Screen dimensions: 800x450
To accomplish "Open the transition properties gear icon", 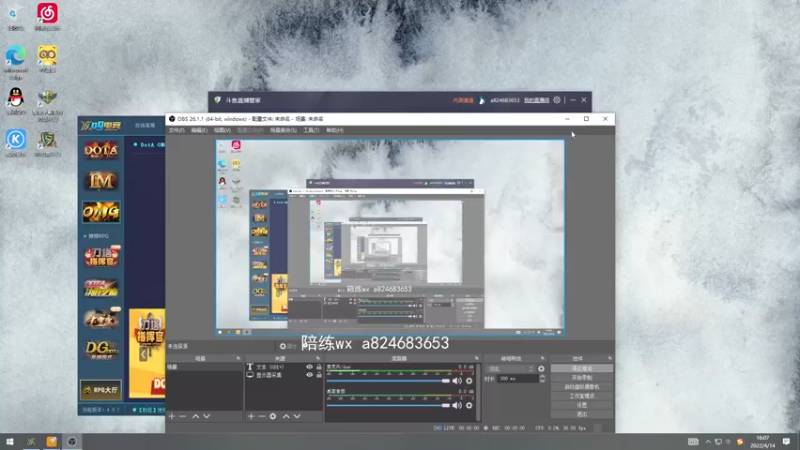I will coord(541,368).
